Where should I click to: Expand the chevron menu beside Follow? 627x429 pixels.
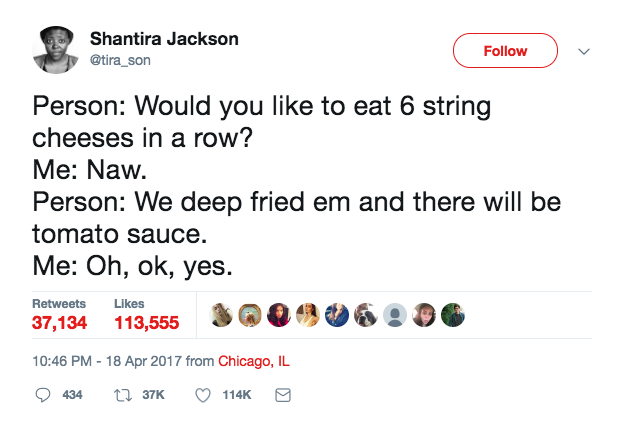coord(586,51)
